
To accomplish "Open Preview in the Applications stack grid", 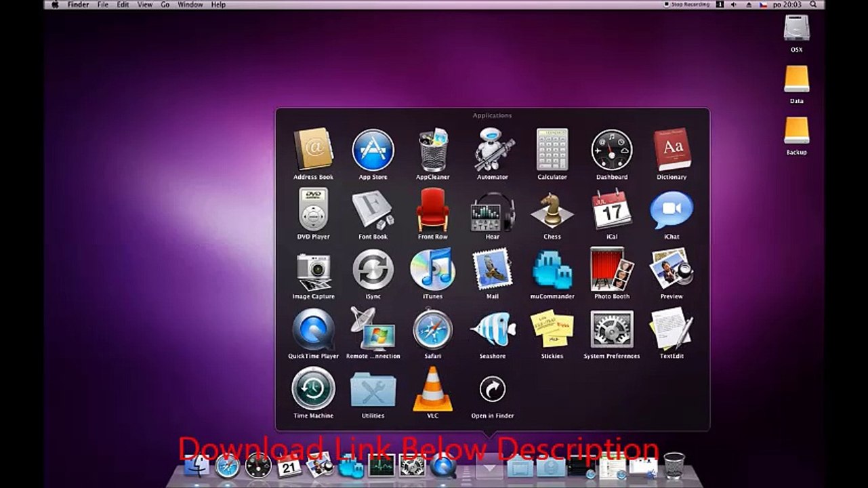I will [x=671, y=269].
